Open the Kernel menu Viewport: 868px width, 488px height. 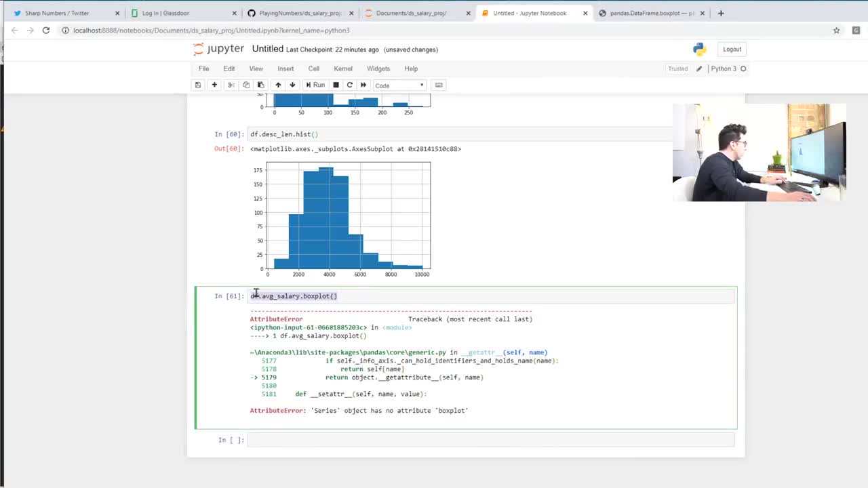click(342, 68)
